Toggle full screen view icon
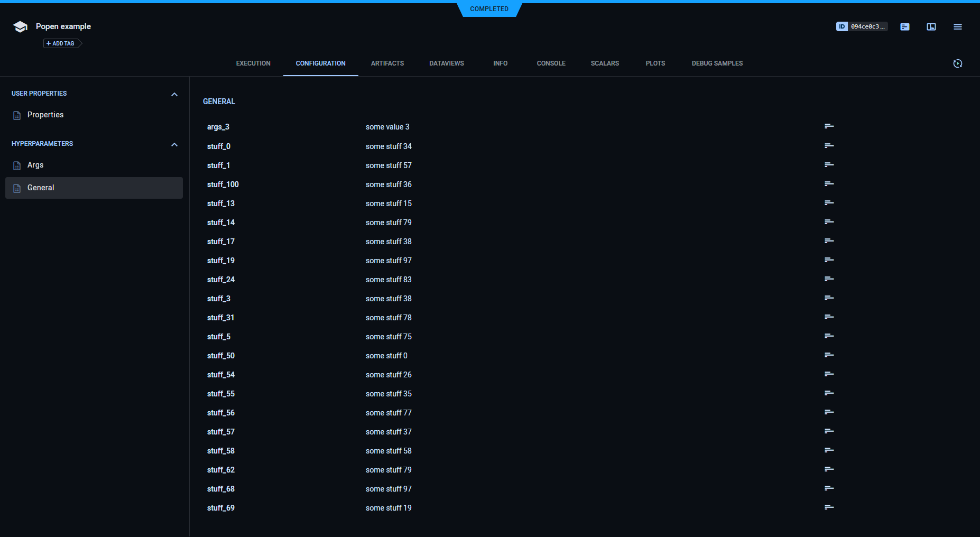The height and width of the screenshot is (537, 980). coord(931,26)
